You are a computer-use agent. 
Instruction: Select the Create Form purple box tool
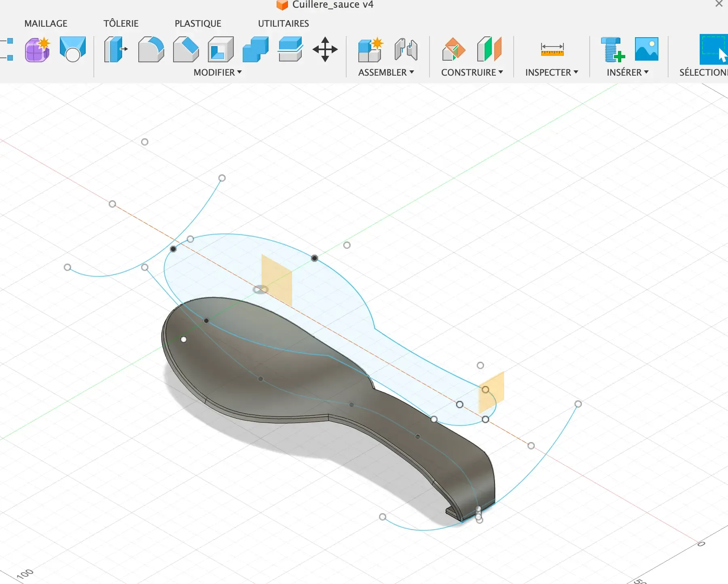(x=37, y=49)
